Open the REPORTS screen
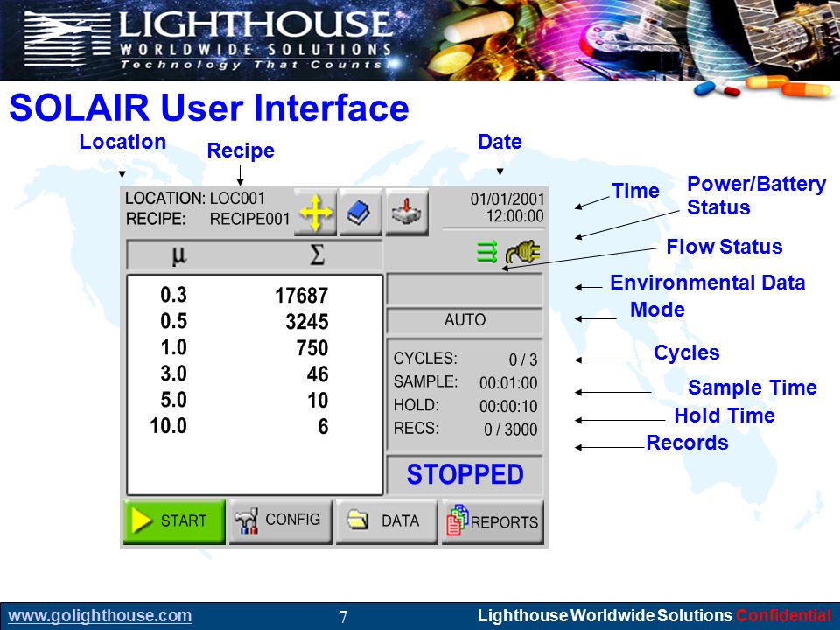 point(493,521)
